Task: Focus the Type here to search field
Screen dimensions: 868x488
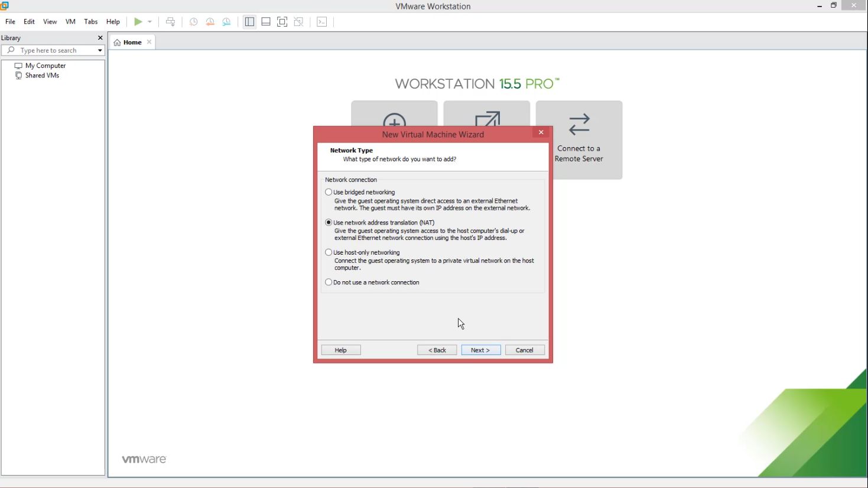Action: coord(53,50)
